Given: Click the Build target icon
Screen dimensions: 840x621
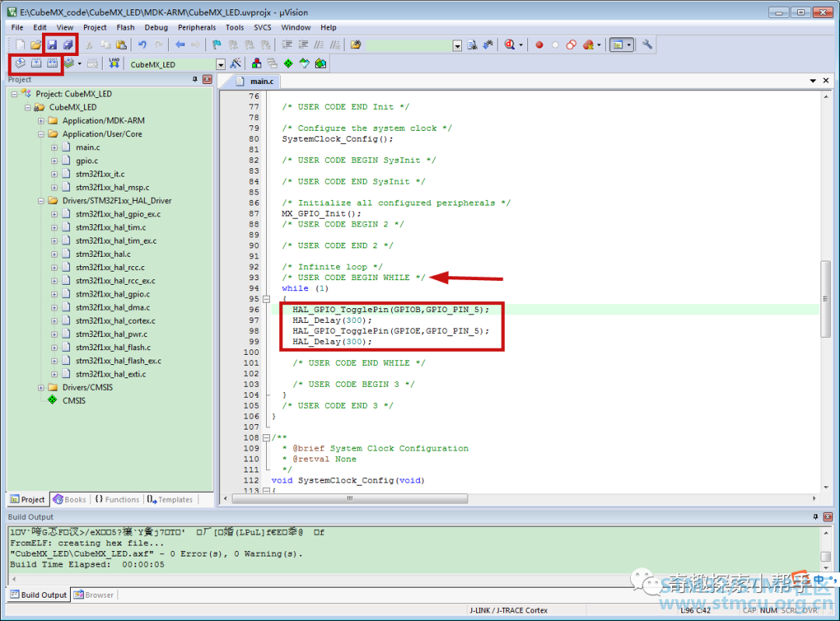Looking at the screenshot, I should pyautogui.click(x=36, y=64).
